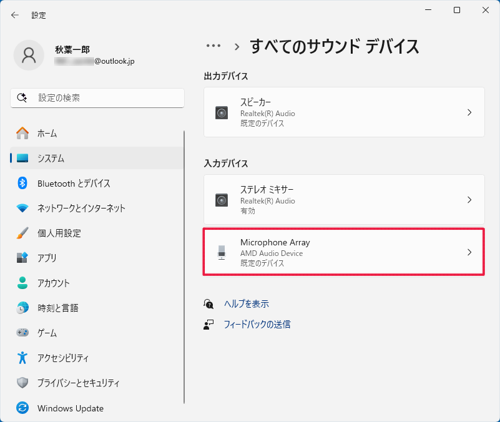Expand breadcrumb ellipsis menu
The width and height of the screenshot is (500, 422).
tap(213, 46)
